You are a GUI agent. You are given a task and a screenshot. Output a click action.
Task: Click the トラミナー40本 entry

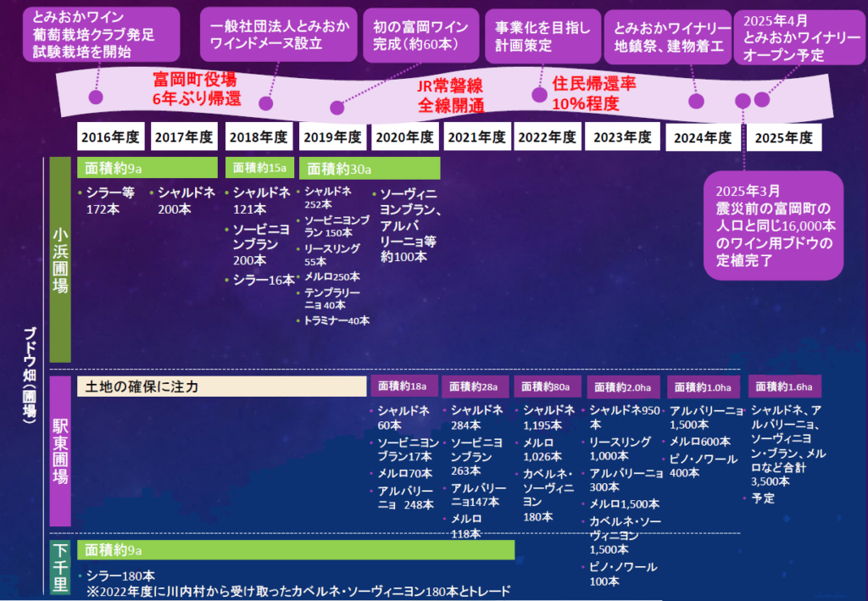pyautogui.click(x=334, y=320)
